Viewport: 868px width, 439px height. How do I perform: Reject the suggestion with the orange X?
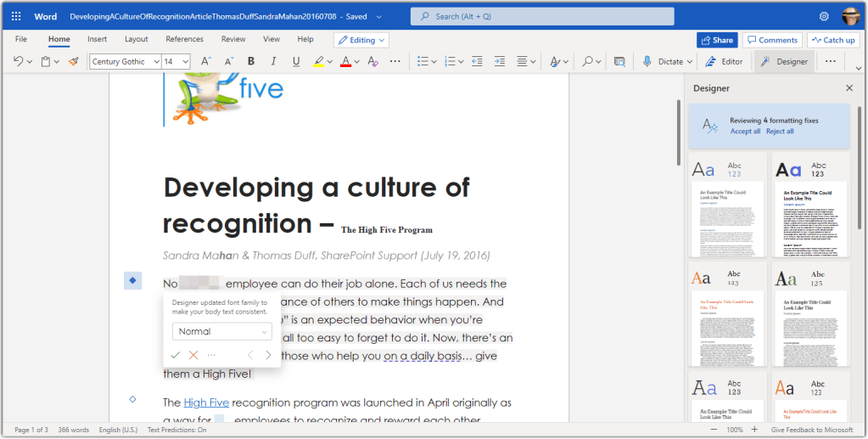[x=193, y=355]
